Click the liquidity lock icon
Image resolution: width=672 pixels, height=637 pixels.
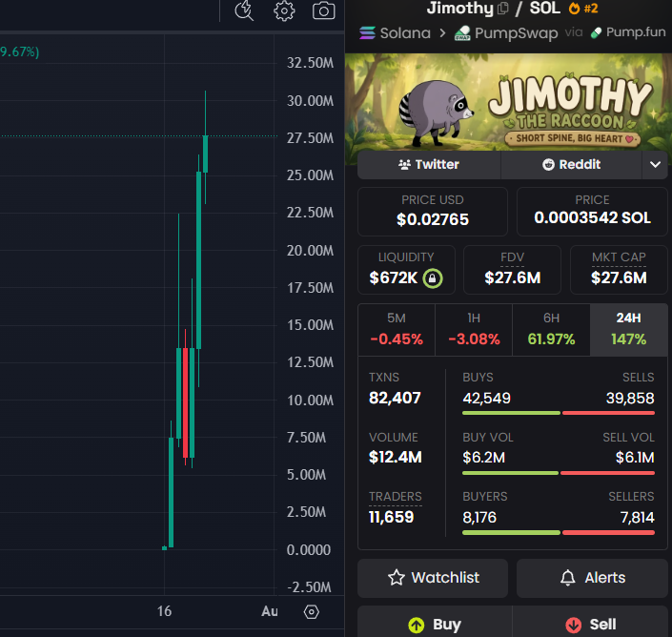coord(433,278)
